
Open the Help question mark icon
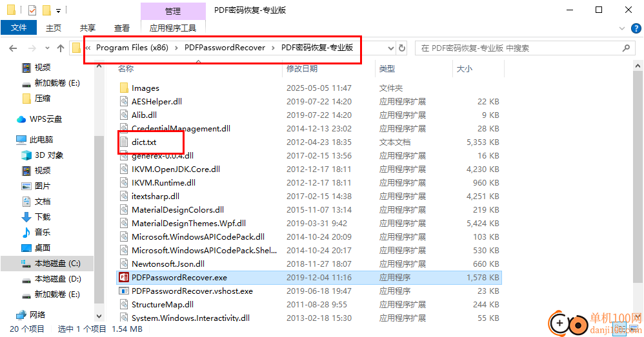tap(636, 28)
